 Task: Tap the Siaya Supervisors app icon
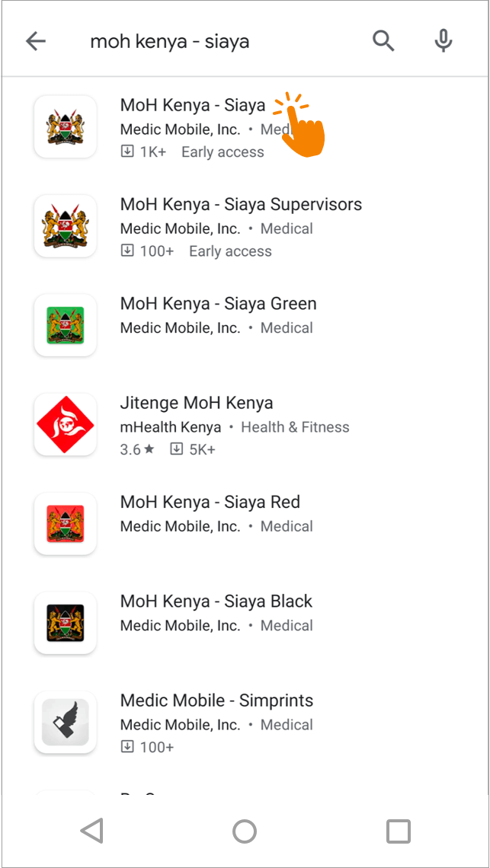[x=66, y=226]
